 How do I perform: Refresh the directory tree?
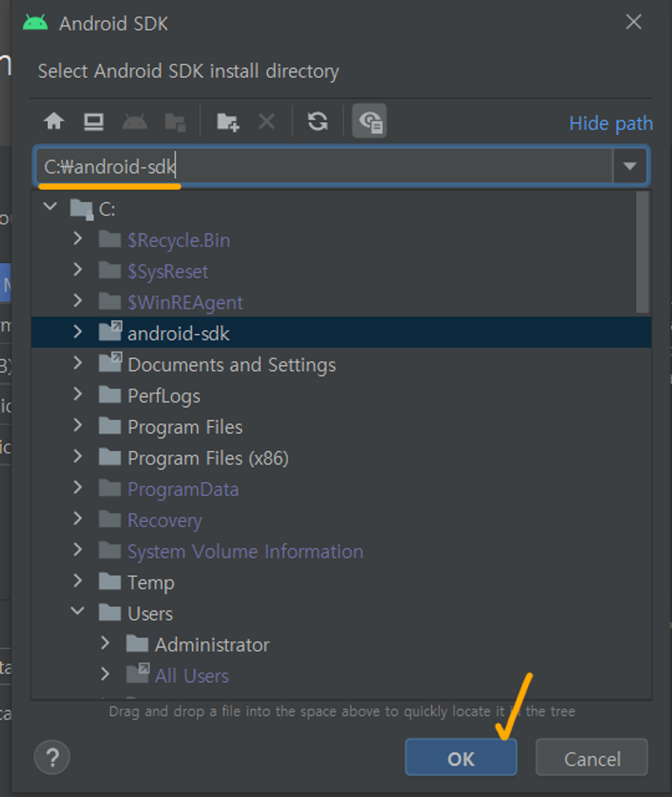pyautogui.click(x=318, y=121)
